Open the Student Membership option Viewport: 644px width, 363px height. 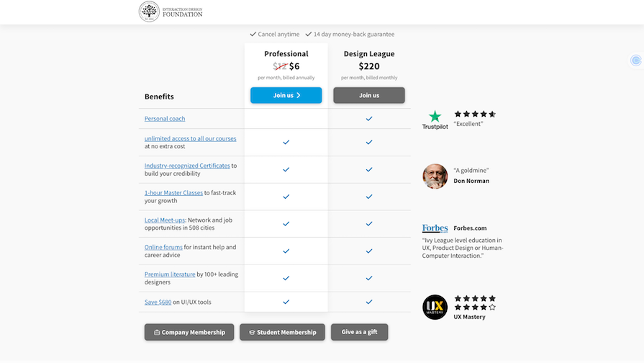pos(282,332)
